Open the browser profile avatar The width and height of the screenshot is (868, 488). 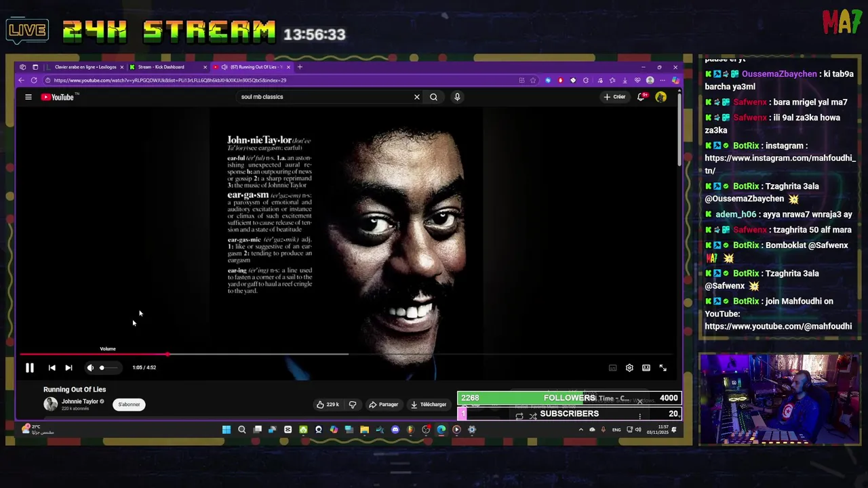pyautogui.click(x=650, y=80)
